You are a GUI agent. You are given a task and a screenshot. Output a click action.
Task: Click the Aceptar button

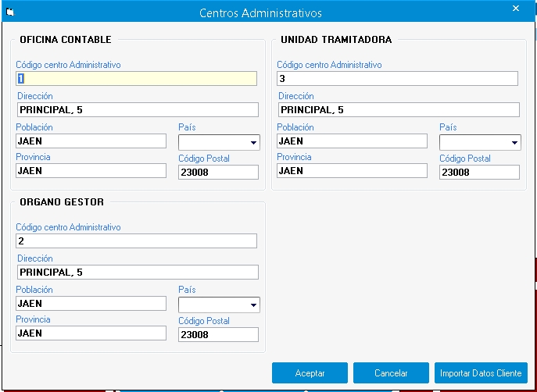pos(310,372)
